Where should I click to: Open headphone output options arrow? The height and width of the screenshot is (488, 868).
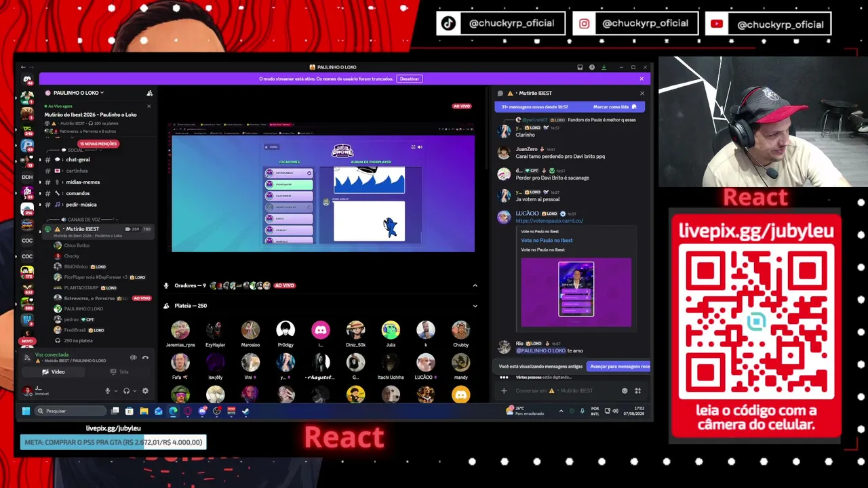(x=134, y=391)
